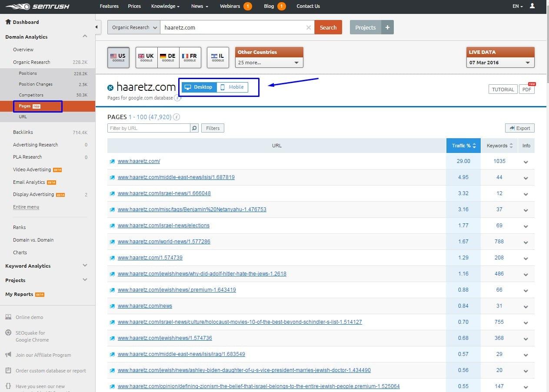
Task: Click the Affiliate Program megaphone icon
Action: coord(8,355)
